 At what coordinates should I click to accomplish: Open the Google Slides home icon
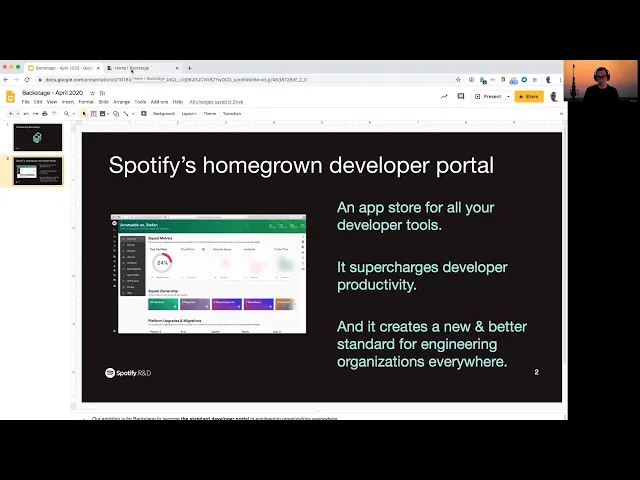[x=10, y=97]
